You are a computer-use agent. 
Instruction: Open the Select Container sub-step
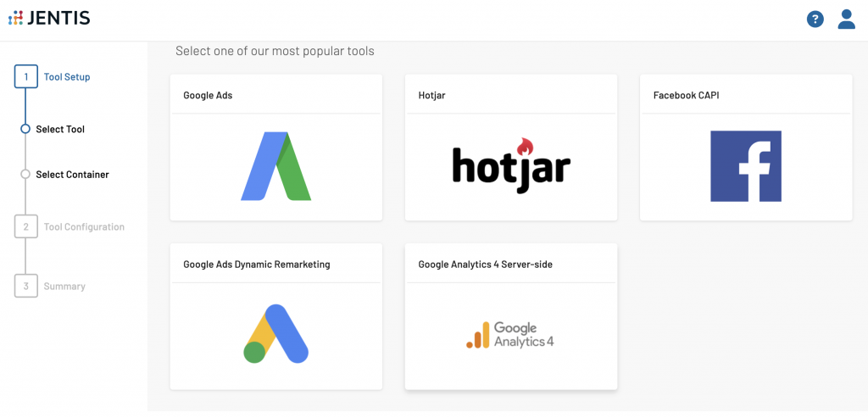click(73, 175)
